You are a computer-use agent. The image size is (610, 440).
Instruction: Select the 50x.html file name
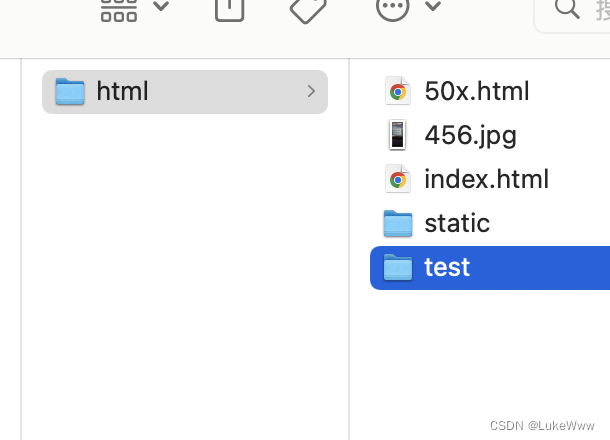pyautogui.click(x=477, y=91)
